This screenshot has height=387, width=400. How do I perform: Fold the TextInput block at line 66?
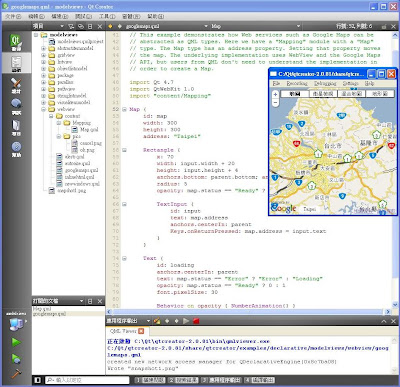(x=124, y=204)
